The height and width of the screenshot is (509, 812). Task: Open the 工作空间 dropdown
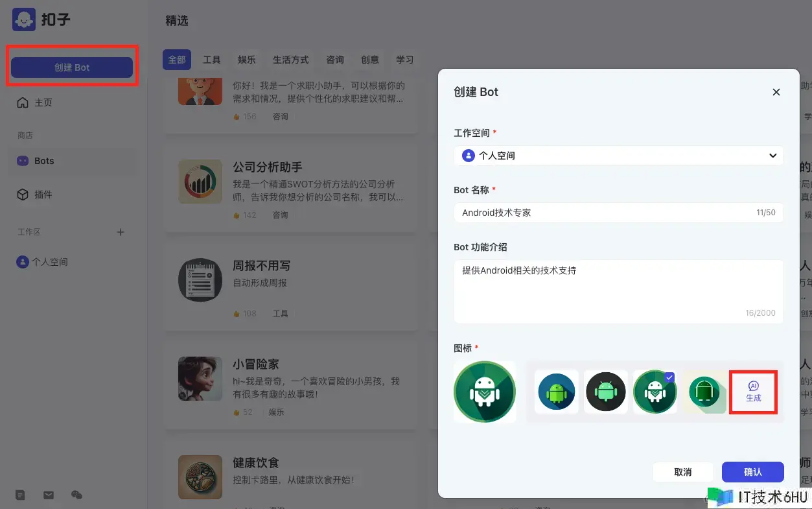[x=618, y=156]
